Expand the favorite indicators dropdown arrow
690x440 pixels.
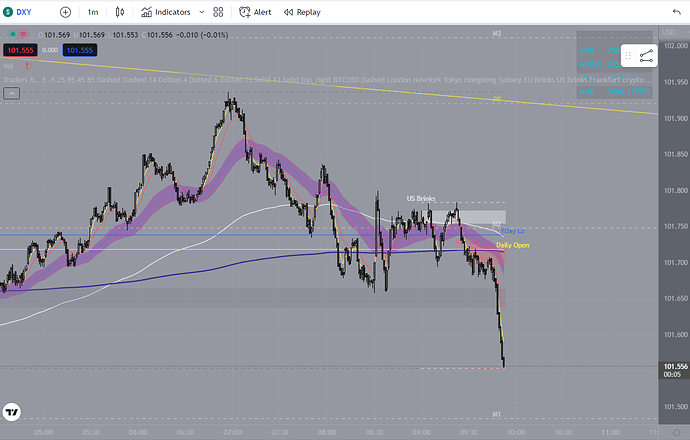[202, 12]
